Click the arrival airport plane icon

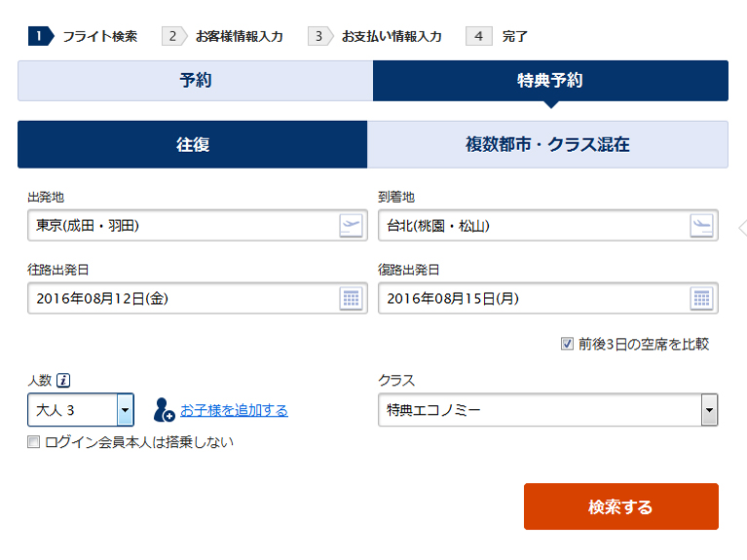pos(701,226)
